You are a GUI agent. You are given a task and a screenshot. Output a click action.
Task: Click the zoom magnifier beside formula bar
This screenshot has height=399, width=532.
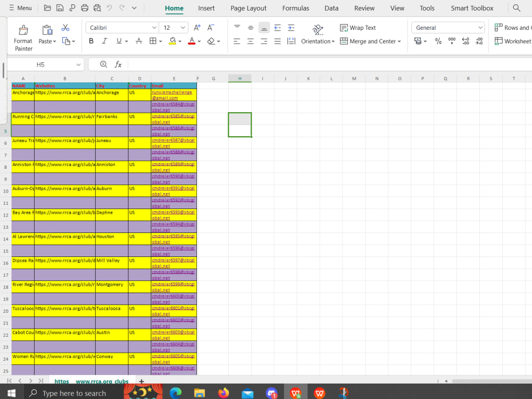point(104,64)
